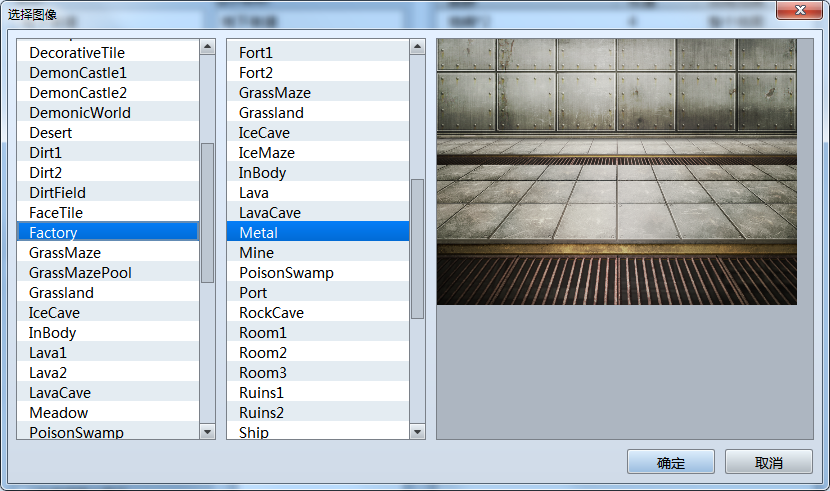Screen dimensions: 830x491
Task: Select DecorativeTile in left list
Action: (x=108, y=53)
